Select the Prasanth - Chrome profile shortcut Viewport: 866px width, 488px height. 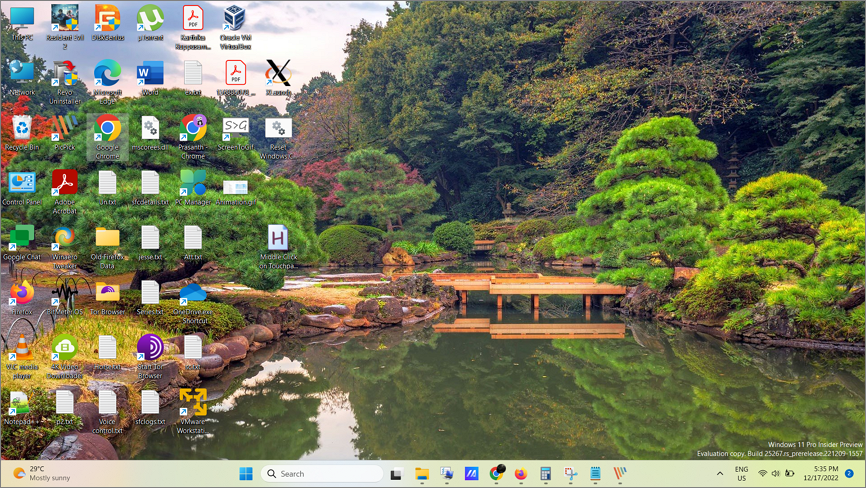coord(193,137)
